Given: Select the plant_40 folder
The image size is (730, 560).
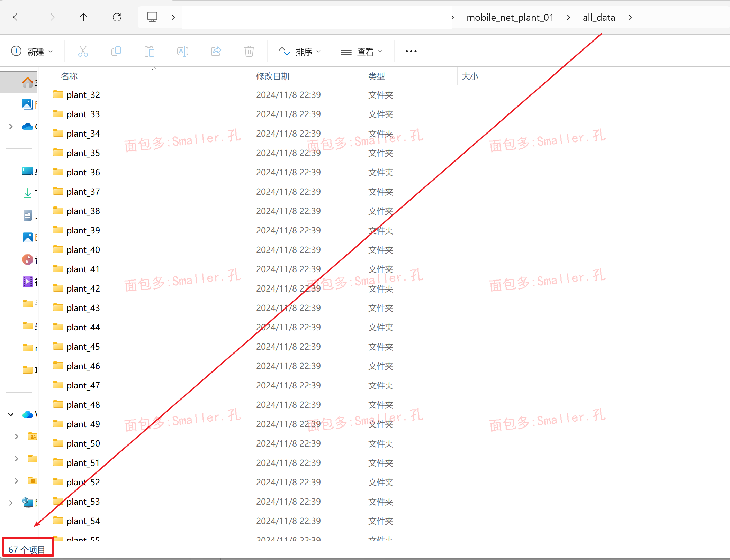Looking at the screenshot, I should pos(83,250).
